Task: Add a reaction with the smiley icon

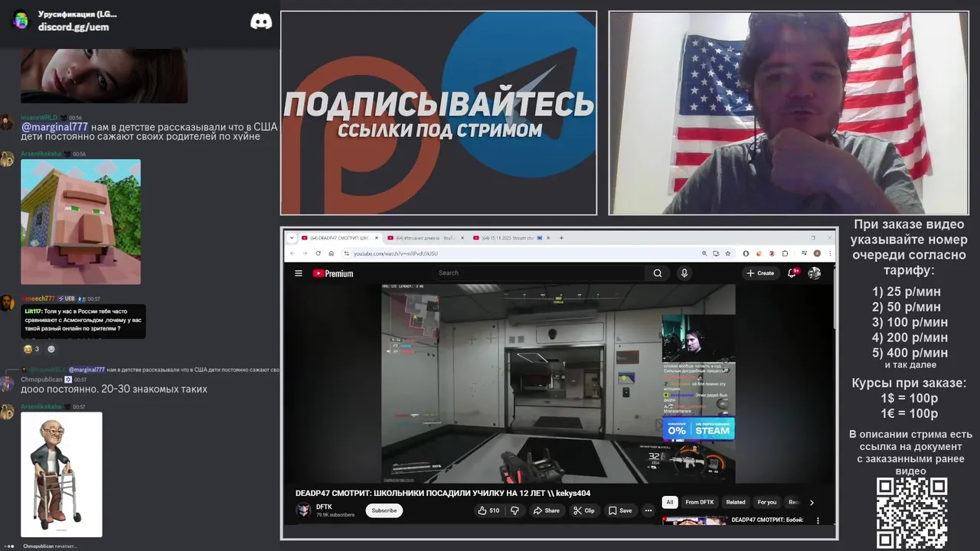Action: pos(51,349)
